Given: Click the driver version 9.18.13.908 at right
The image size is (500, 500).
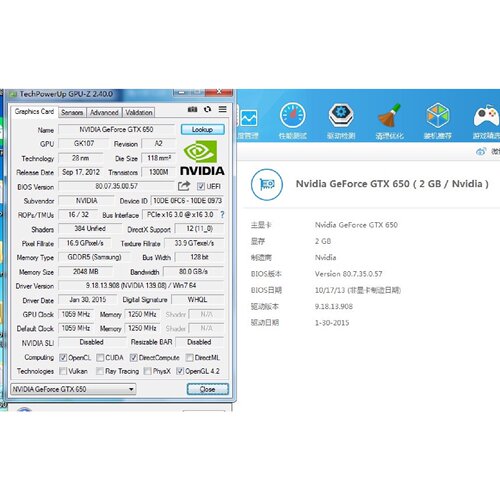Looking at the screenshot, I should (x=334, y=306).
